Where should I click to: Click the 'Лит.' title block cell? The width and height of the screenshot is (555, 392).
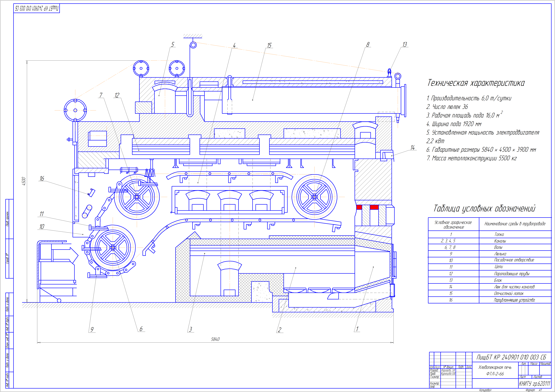(x=524, y=364)
